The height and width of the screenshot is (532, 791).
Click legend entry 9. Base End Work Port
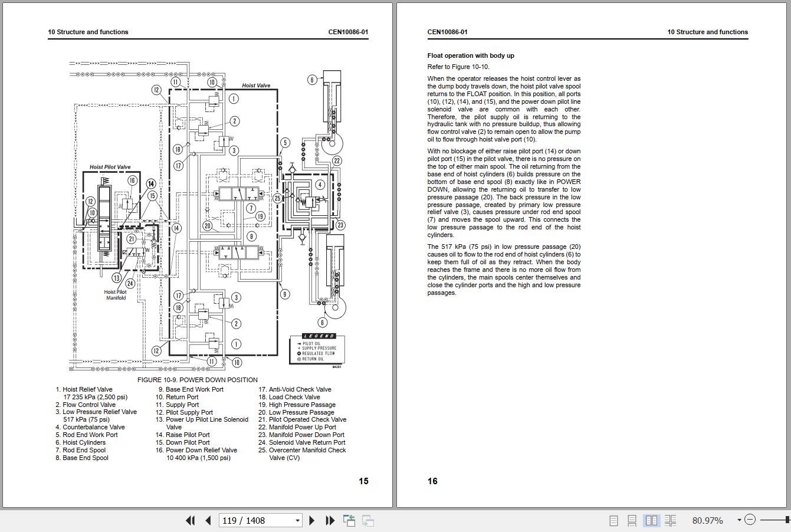(x=191, y=389)
